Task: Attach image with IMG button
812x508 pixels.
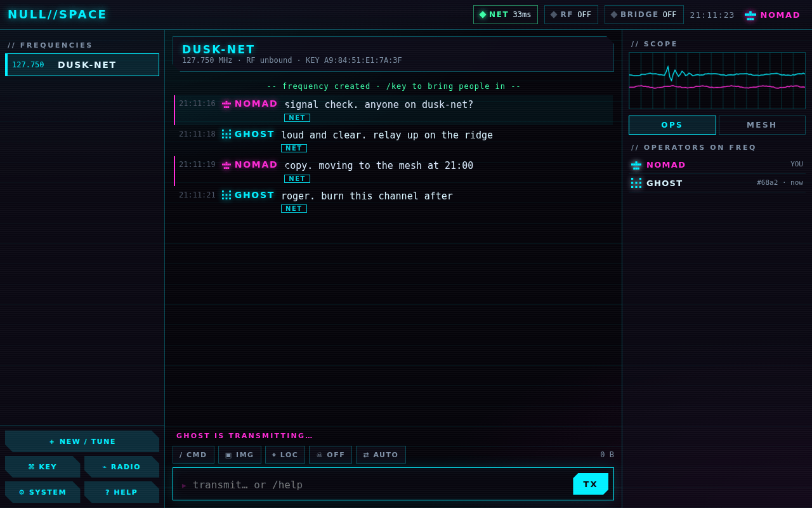Action: 240,455
